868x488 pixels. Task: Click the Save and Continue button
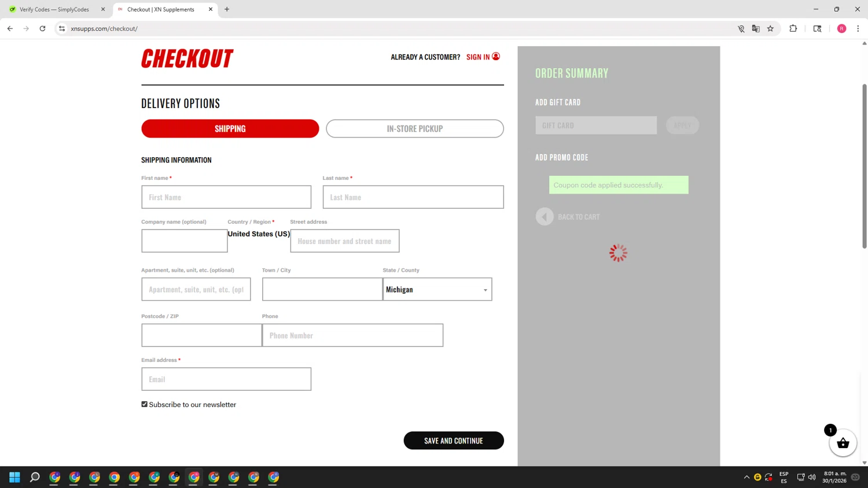[x=454, y=441]
